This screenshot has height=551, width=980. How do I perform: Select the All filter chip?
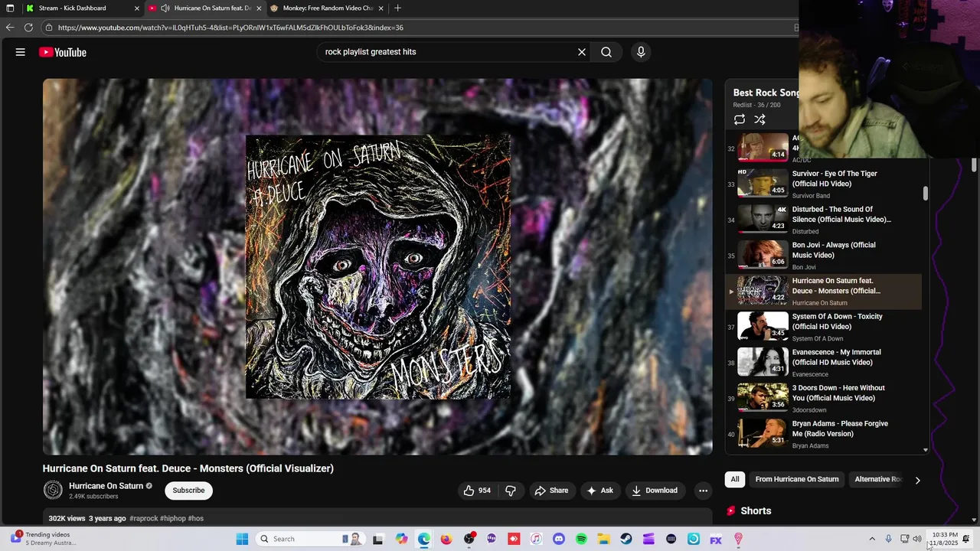pyautogui.click(x=735, y=479)
